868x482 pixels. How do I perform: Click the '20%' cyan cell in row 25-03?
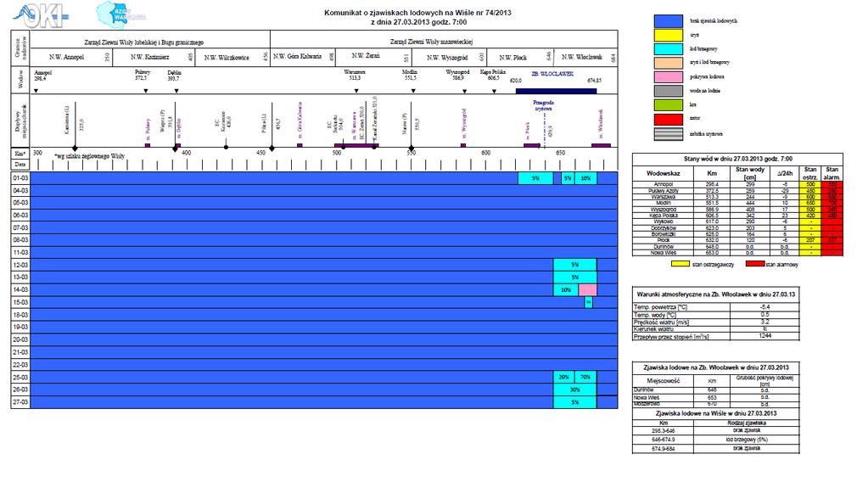coord(564,378)
